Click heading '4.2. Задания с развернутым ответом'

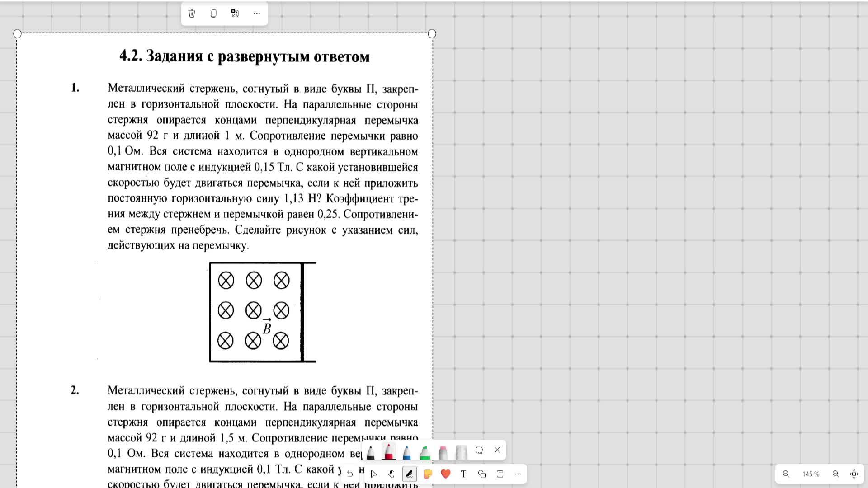tap(245, 56)
